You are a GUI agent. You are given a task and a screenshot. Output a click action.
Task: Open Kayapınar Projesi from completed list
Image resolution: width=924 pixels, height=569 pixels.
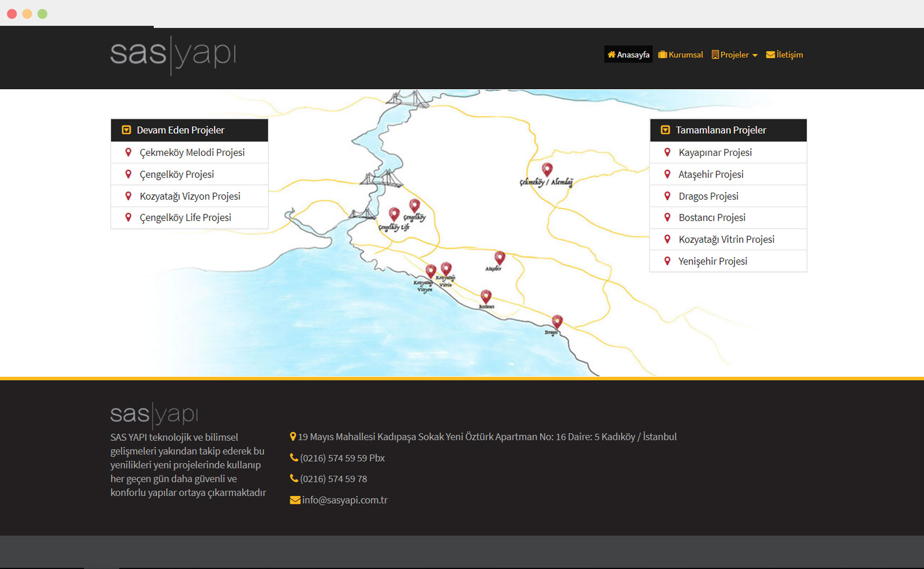(x=715, y=153)
